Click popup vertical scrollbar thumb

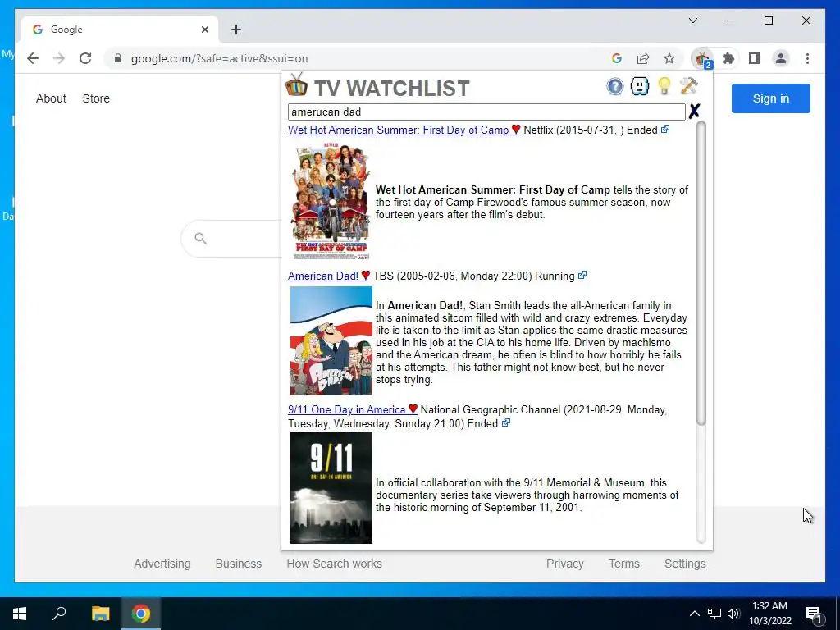coord(701,273)
